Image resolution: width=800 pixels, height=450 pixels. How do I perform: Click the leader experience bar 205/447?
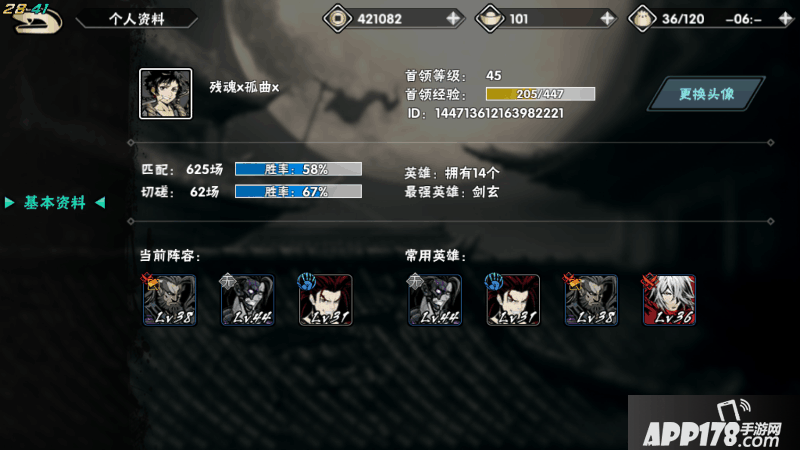[540, 94]
